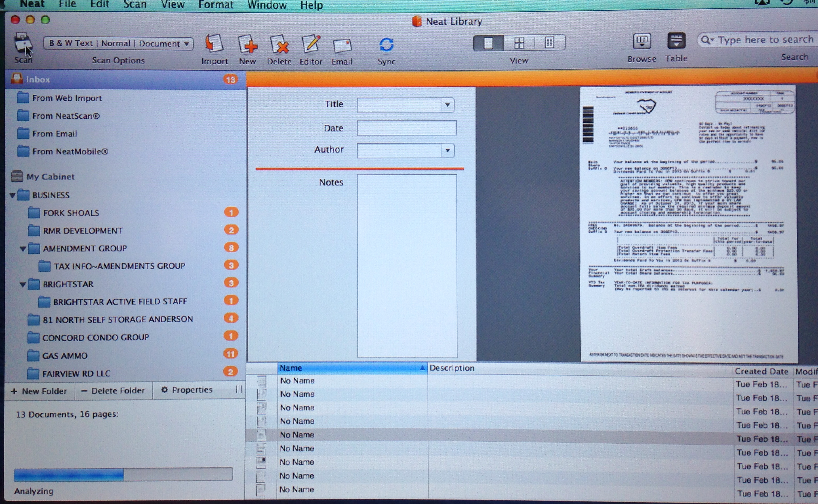Select the From NeatMobile folder
The width and height of the screenshot is (818, 504).
click(63, 151)
